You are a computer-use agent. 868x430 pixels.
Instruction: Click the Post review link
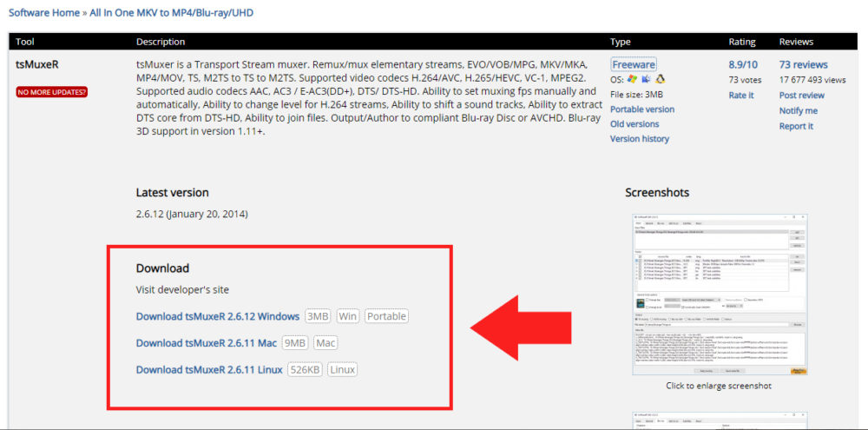pos(801,96)
